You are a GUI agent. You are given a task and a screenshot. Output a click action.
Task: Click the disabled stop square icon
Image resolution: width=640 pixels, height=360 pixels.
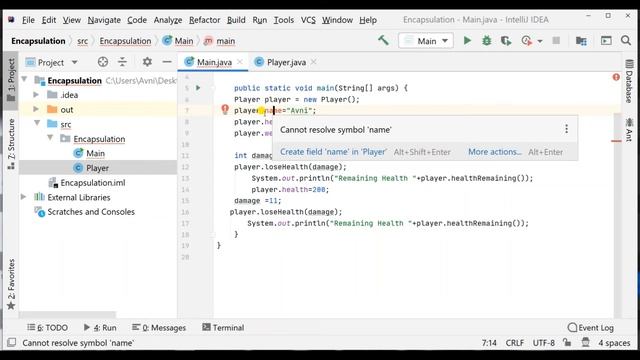click(x=556, y=41)
